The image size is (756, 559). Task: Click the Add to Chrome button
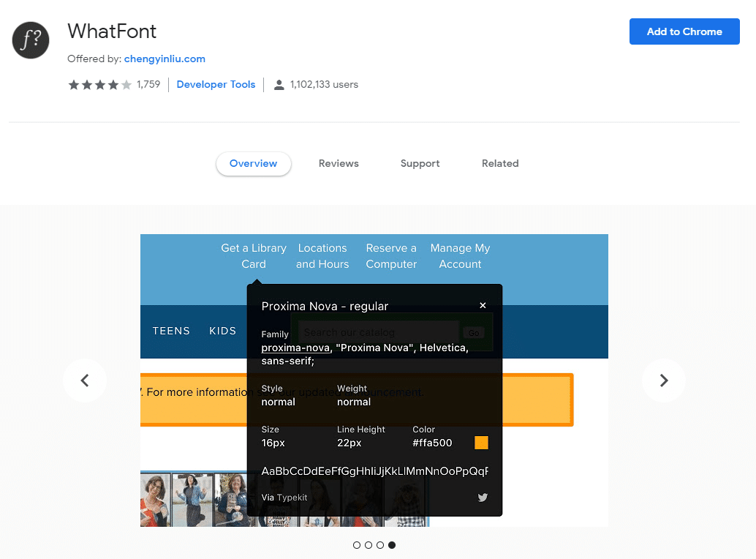pos(684,31)
